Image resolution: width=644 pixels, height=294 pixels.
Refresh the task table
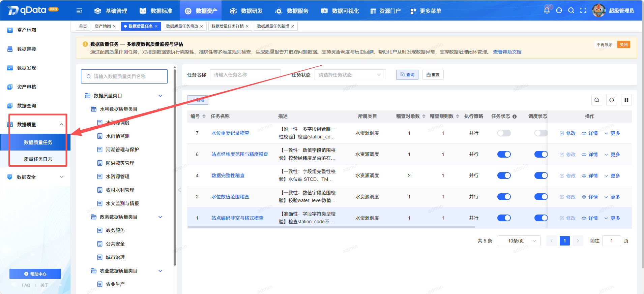pyautogui.click(x=612, y=100)
